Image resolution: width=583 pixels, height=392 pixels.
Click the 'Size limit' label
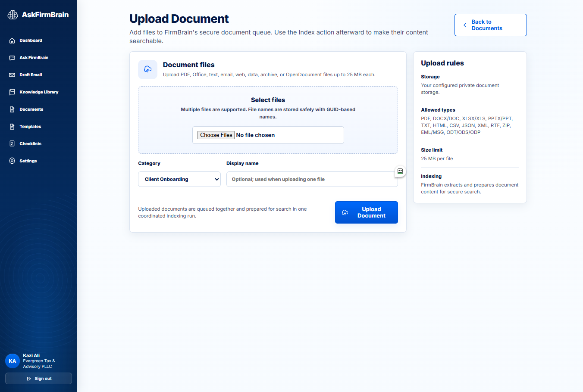[432, 150]
